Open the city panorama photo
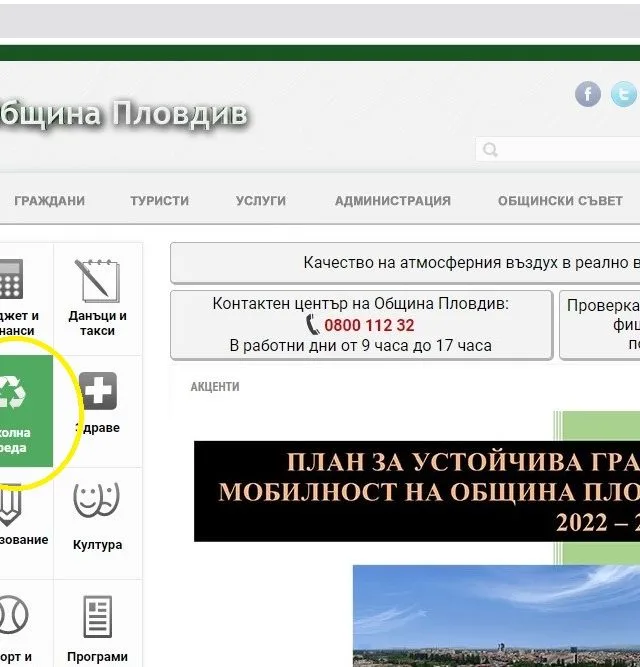640x667 pixels. point(496,616)
